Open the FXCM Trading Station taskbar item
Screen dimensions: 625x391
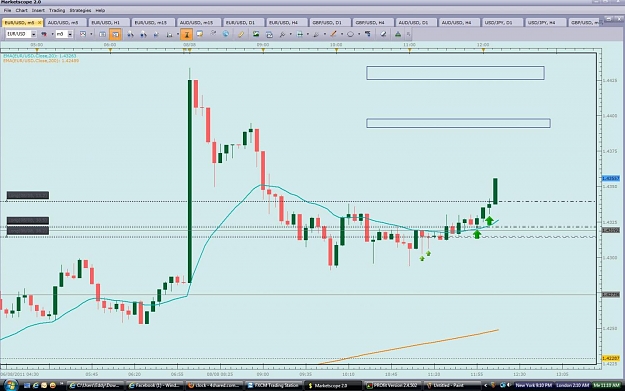[273, 385]
